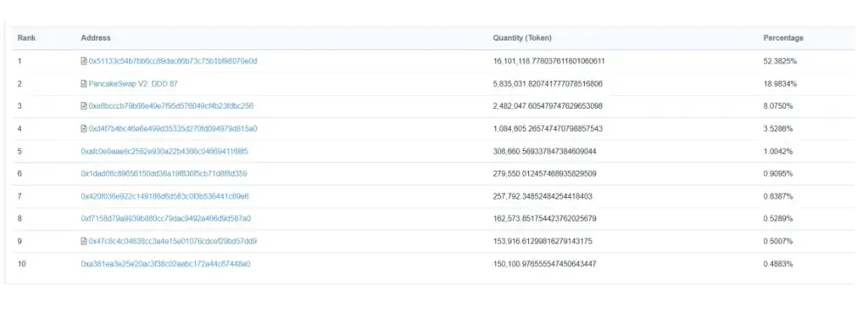The height and width of the screenshot is (320, 868).
Task: Click the Percentage column header
Action: pos(783,38)
